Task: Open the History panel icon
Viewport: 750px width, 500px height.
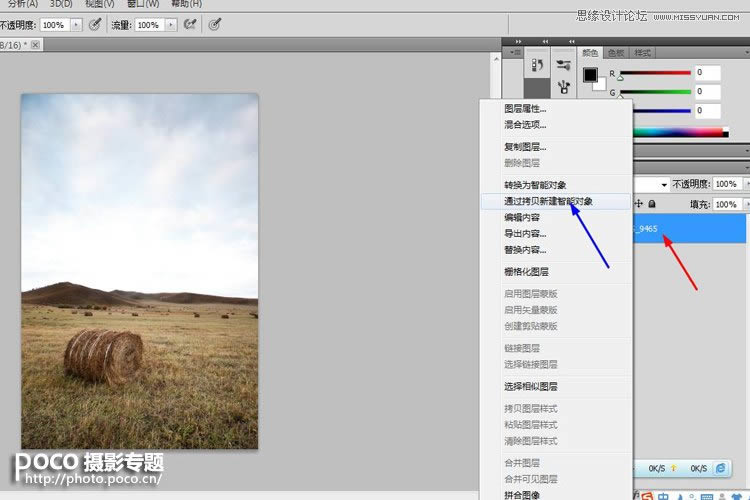Action: [x=537, y=65]
